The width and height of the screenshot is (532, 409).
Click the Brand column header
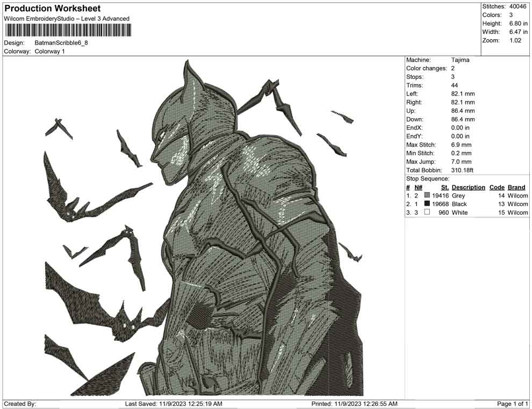click(x=516, y=187)
